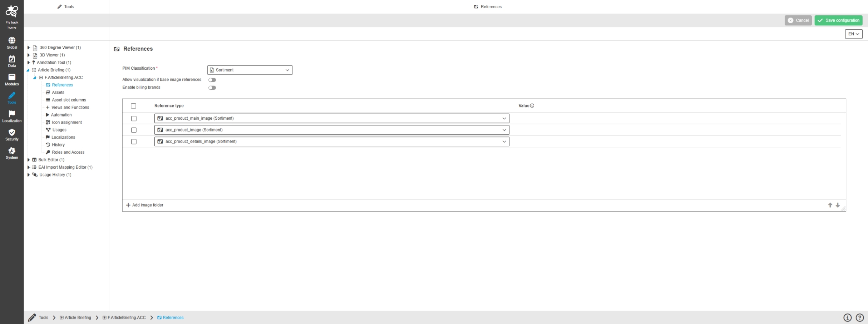
Task: Select Icon assignment in the tree
Action: pyautogui.click(x=67, y=123)
